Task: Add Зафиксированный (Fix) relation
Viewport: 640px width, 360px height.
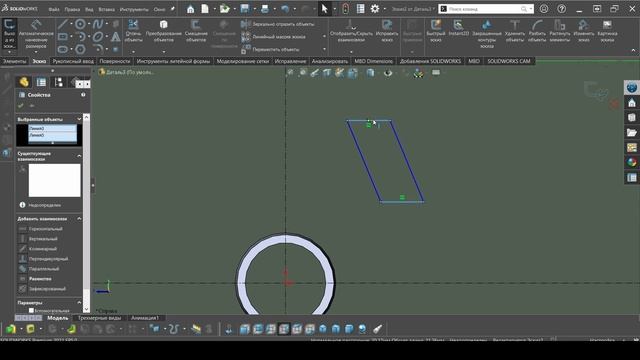Action: tap(42, 289)
